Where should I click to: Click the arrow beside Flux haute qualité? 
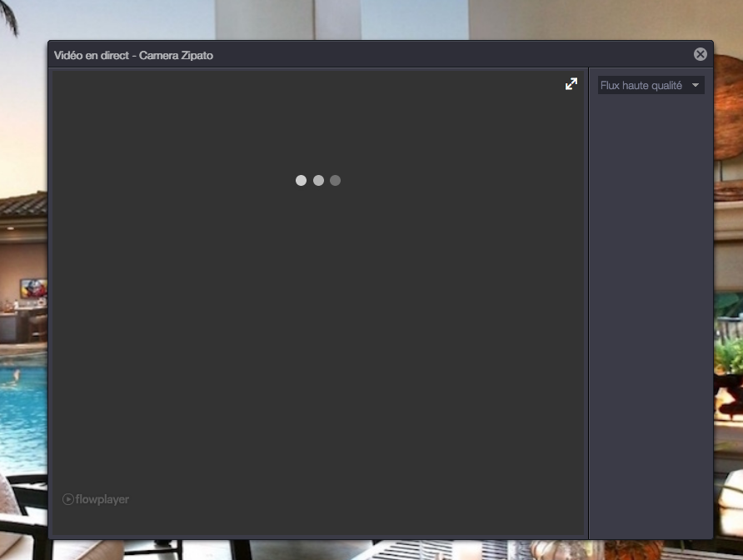tap(696, 85)
